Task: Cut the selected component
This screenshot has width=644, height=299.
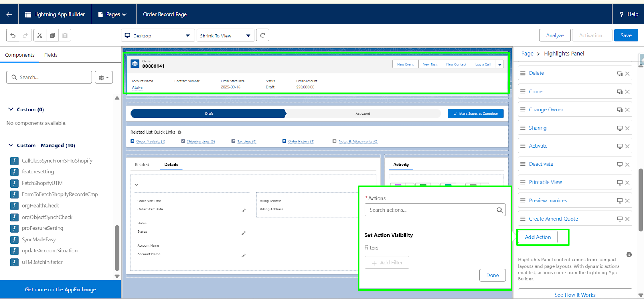Action: click(40, 35)
